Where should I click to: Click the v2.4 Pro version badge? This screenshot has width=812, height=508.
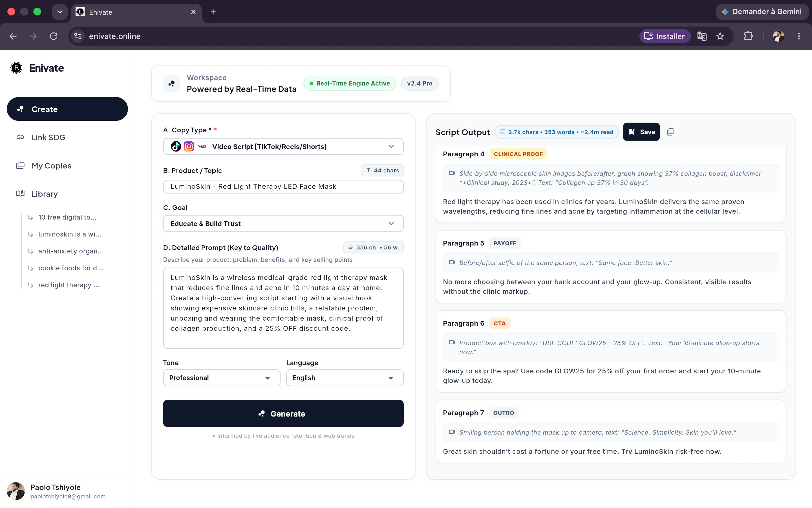[420, 83]
